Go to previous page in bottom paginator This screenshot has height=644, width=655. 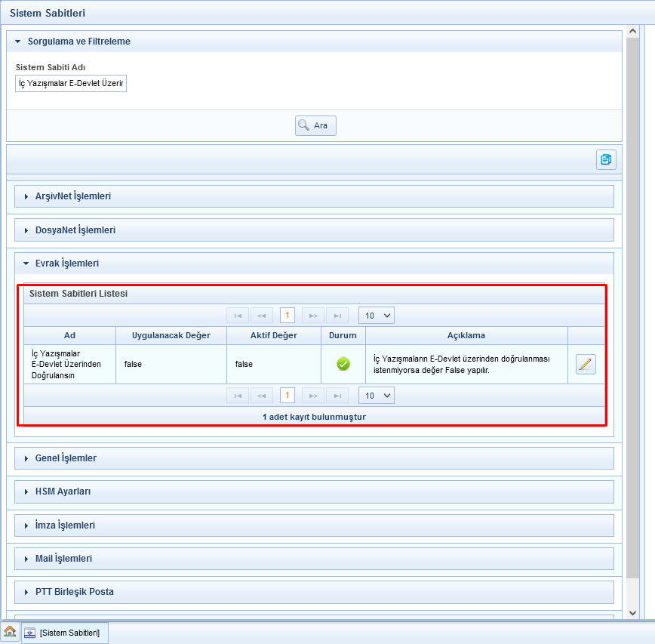point(262,396)
